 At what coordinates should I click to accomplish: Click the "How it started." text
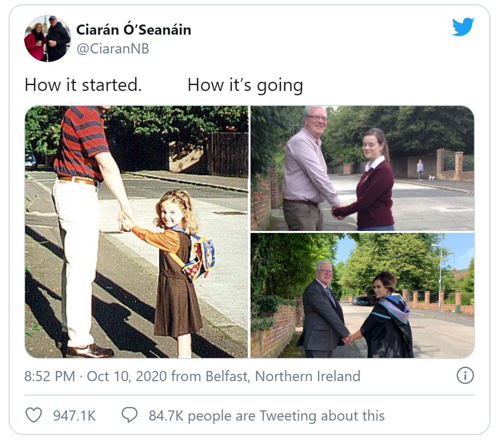click(83, 85)
